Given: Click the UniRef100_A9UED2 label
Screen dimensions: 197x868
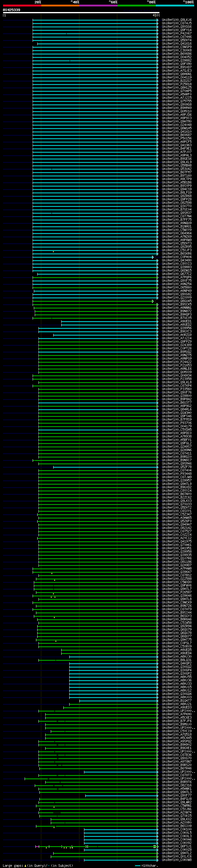Looking at the screenshot, I should click(x=177, y=325).
